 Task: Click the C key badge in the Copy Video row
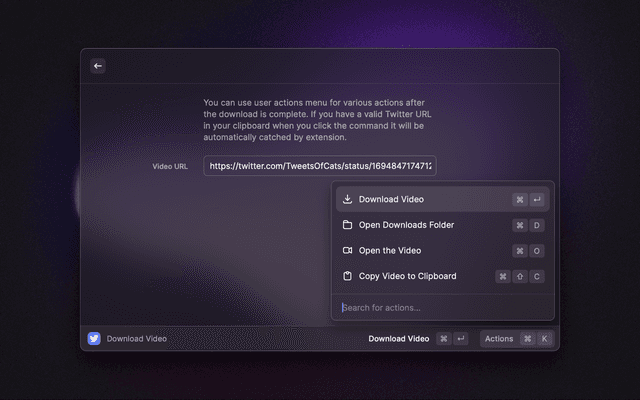537,276
